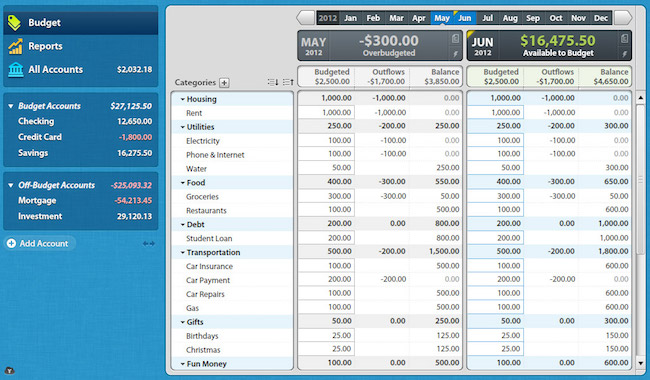Collapse the Transportation category group
The height and width of the screenshot is (380, 650).
(182, 252)
